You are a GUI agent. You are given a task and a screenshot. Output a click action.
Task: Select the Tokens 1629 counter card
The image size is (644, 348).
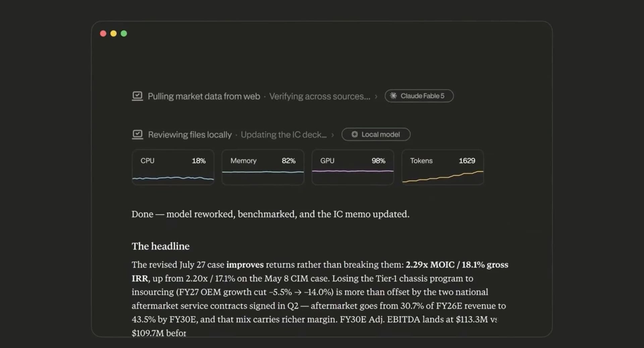442,167
